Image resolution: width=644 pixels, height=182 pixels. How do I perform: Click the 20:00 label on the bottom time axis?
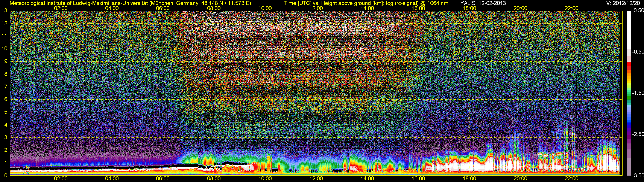coord(521,179)
